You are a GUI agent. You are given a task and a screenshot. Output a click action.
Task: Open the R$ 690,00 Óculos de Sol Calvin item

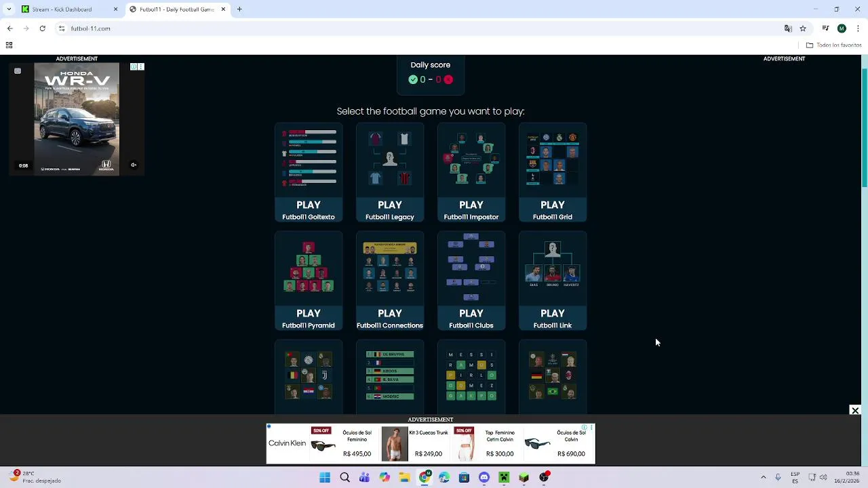click(556, 443)
